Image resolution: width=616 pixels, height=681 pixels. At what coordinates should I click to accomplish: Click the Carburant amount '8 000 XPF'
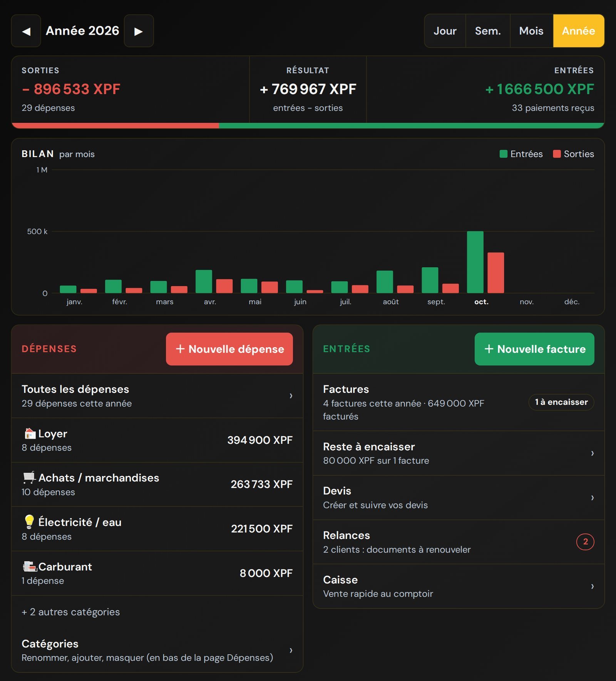tap(266, 573)
